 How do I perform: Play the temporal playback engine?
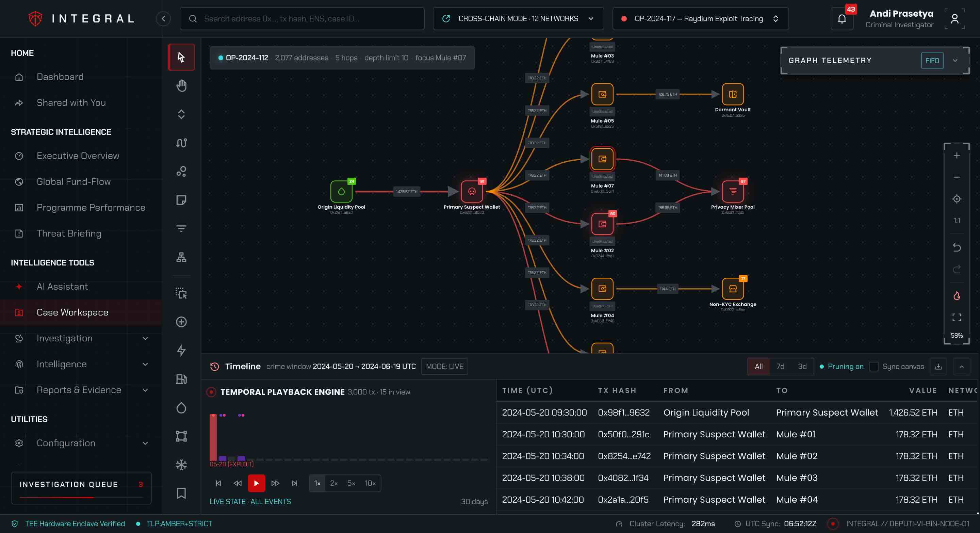[x=256, y=483]
